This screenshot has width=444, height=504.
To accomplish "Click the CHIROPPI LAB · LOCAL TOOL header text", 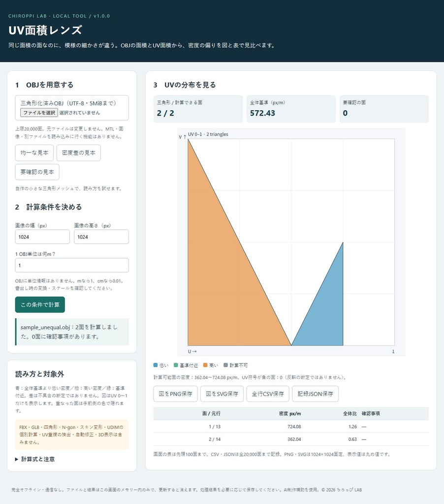I will (59, 16).
